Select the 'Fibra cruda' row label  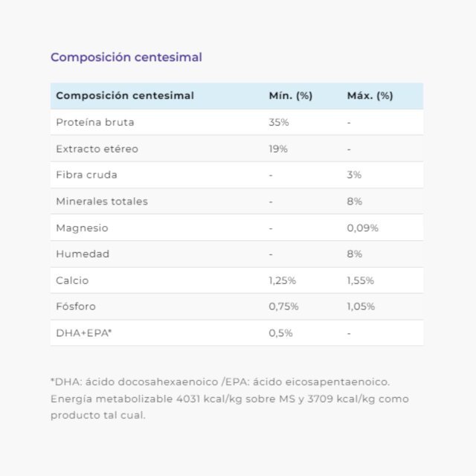click(x=86, y=175)
